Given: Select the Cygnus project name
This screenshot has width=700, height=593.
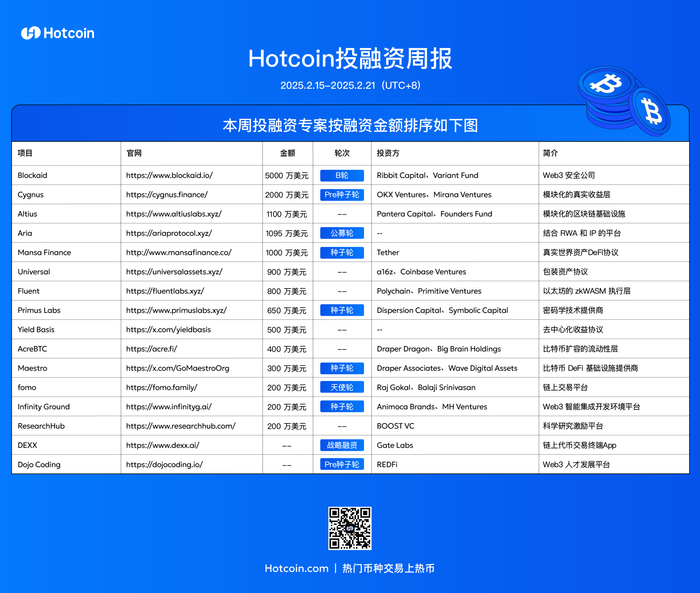Looking at the screenshot, I should point(31,195).
